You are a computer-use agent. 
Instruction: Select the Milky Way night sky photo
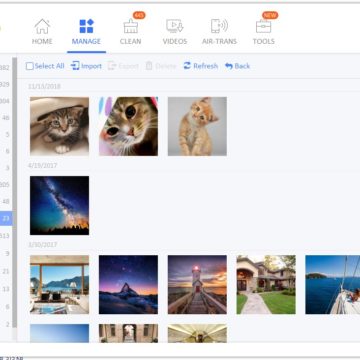59,205
